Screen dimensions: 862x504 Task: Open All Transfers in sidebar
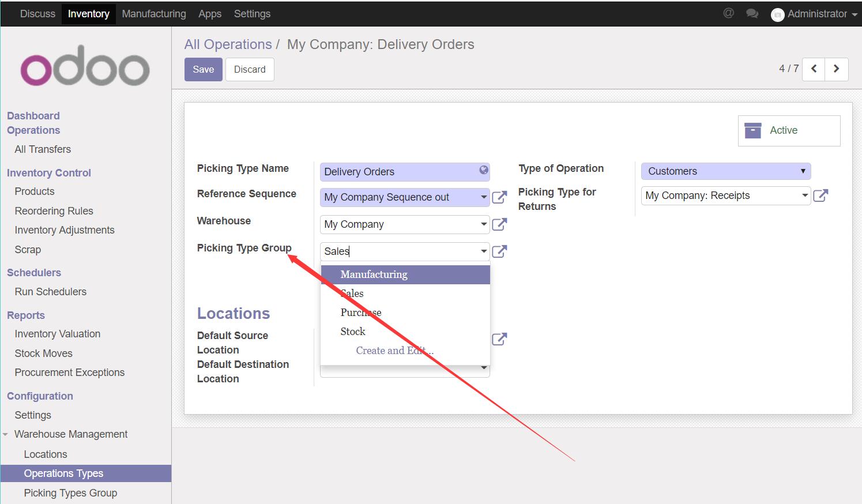pos(43,149)
